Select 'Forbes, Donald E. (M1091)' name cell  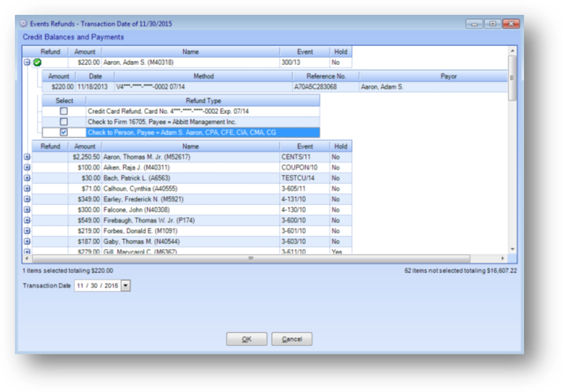(190, 231)
